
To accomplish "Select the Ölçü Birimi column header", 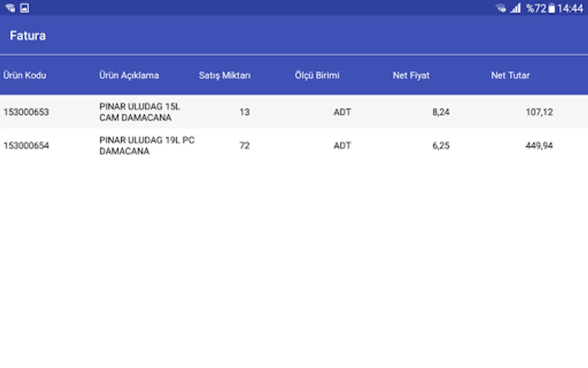I will pyautogui.click(x=317, y=75).
